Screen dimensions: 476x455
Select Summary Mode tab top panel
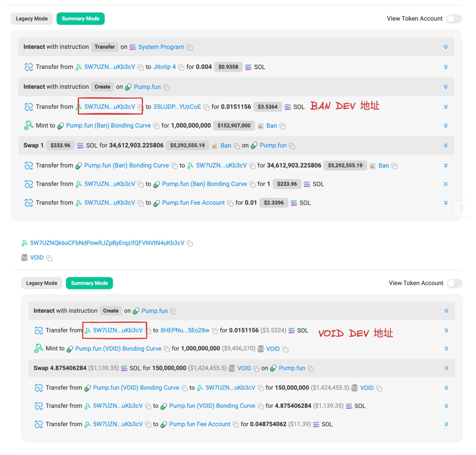81,18
